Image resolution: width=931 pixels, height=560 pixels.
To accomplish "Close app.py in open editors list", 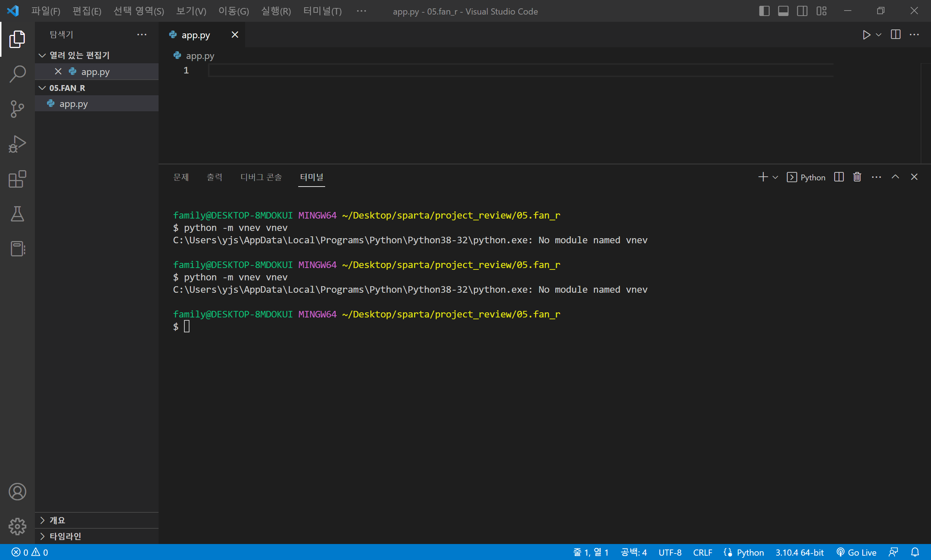I will (58, 71).
